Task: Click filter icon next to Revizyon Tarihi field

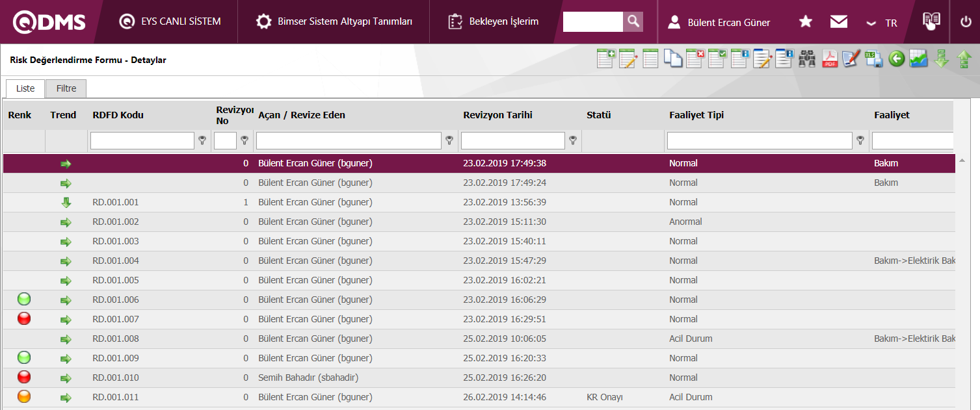Action: pos(573,140)
